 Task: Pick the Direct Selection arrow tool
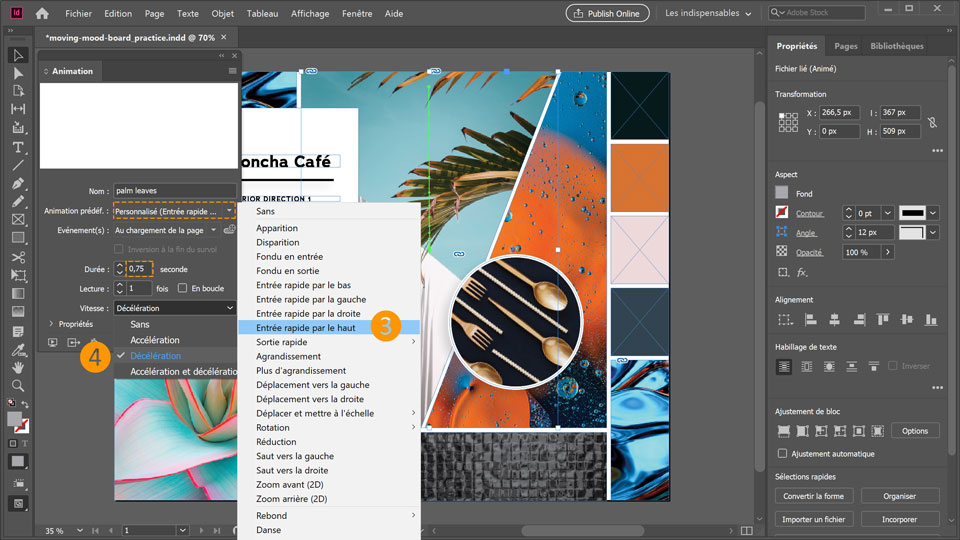click(x=18, y=73)
